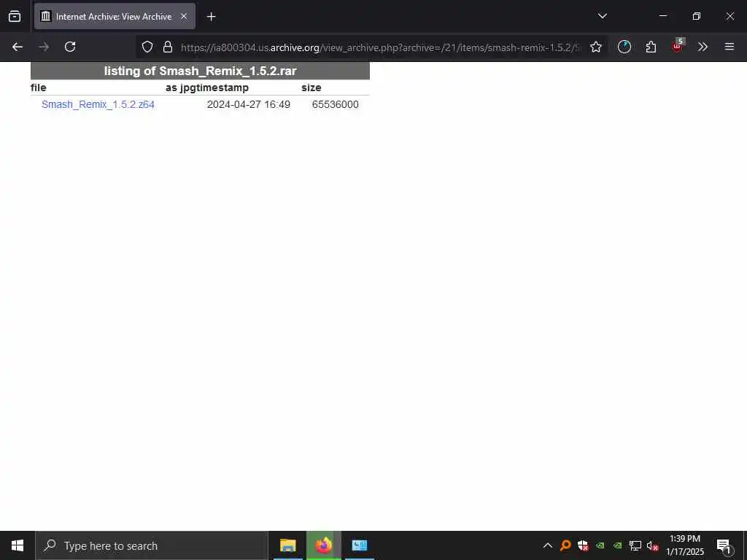Click the 'listing of Smash_Remix_1.5.2.rar' heading
The height and width of the screenshot is (560, 747).
[x=200, y=71]
